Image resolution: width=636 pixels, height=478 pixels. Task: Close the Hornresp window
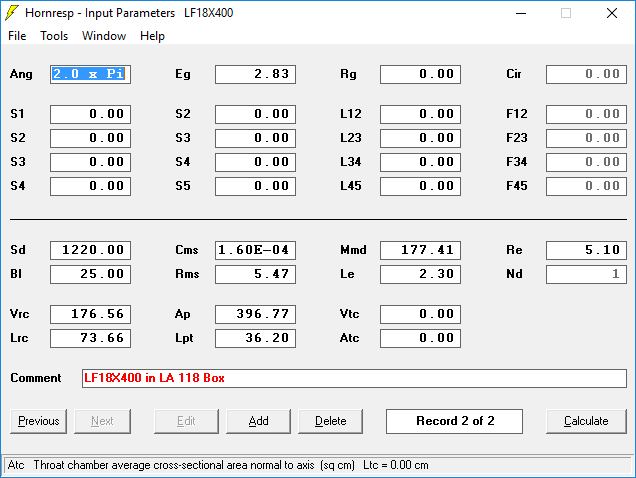point(612,13)
